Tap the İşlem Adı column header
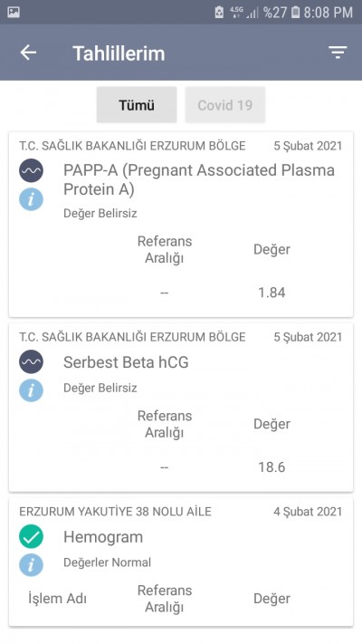Viewport: 362px width, 644px height. [57, 599]
